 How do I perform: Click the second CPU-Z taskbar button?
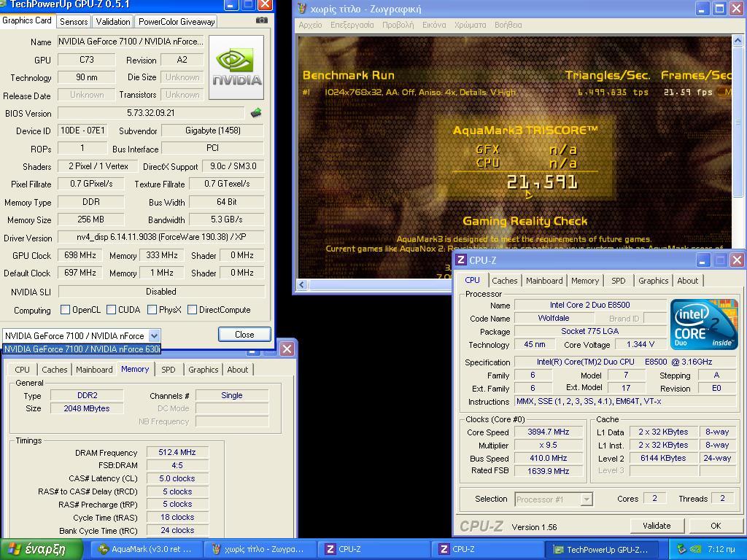click(487, 549)
